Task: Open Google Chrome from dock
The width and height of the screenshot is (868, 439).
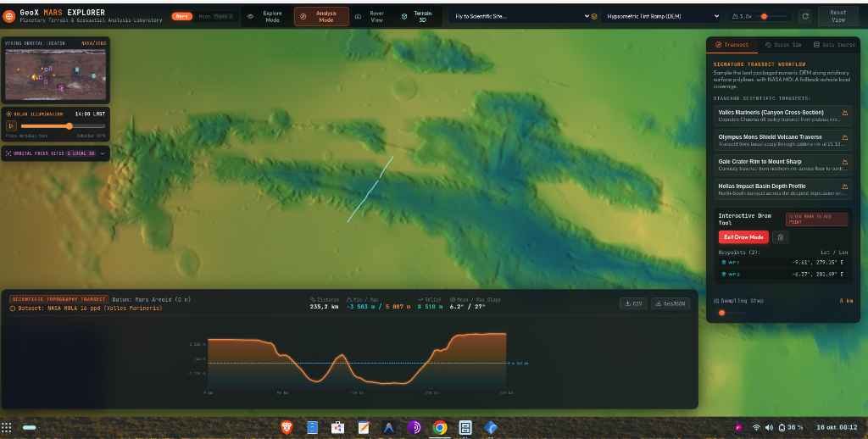Action: (440, 427)
